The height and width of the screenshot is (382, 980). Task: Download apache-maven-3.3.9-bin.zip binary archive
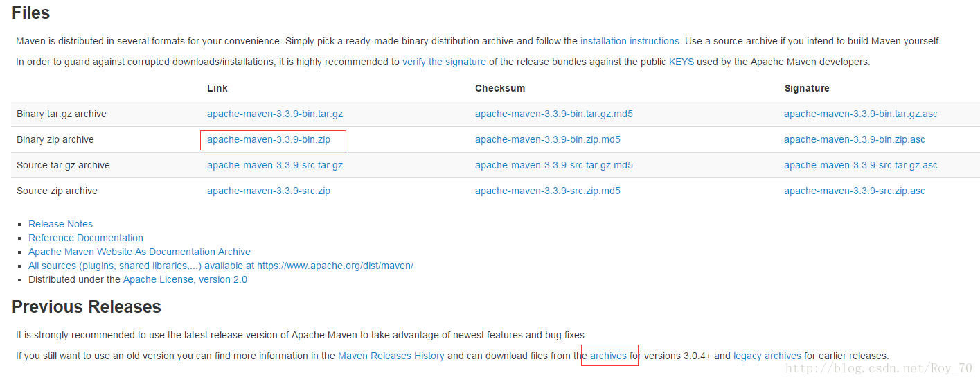(269, 139)
